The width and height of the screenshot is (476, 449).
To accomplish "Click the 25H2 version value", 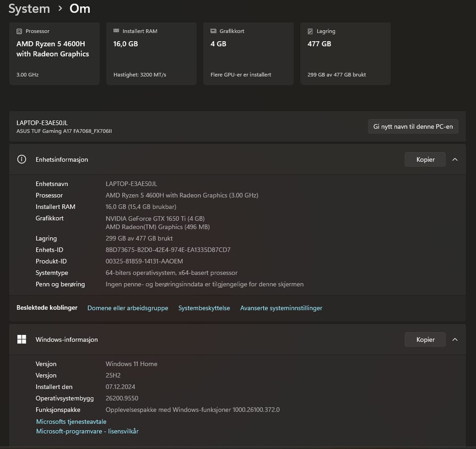I will 113,376.
